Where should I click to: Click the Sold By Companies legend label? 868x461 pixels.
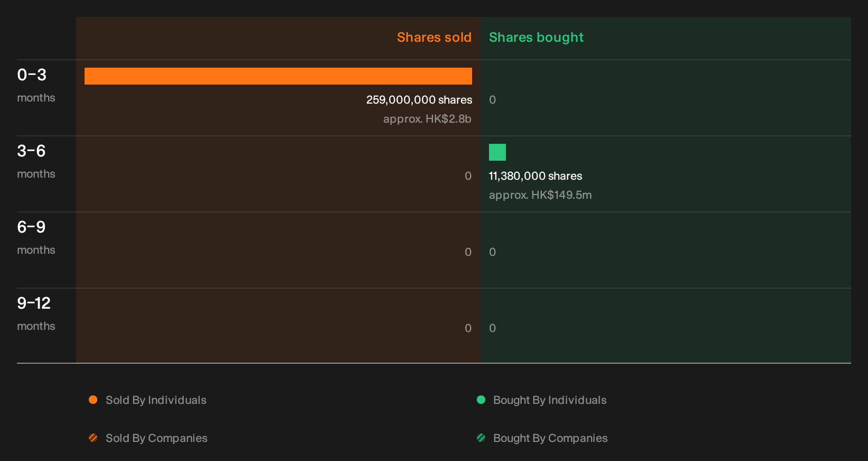point(156,438)
